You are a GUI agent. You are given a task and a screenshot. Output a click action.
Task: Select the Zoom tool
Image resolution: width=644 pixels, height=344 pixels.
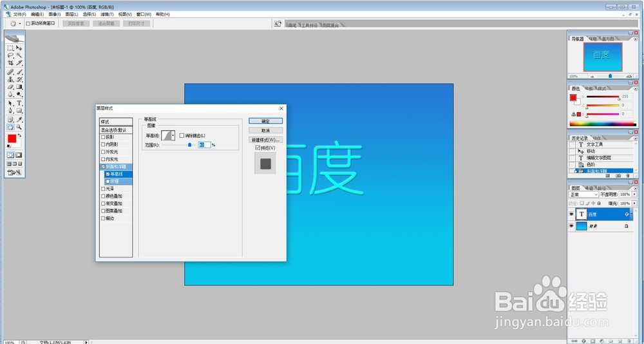pos(19,127)
